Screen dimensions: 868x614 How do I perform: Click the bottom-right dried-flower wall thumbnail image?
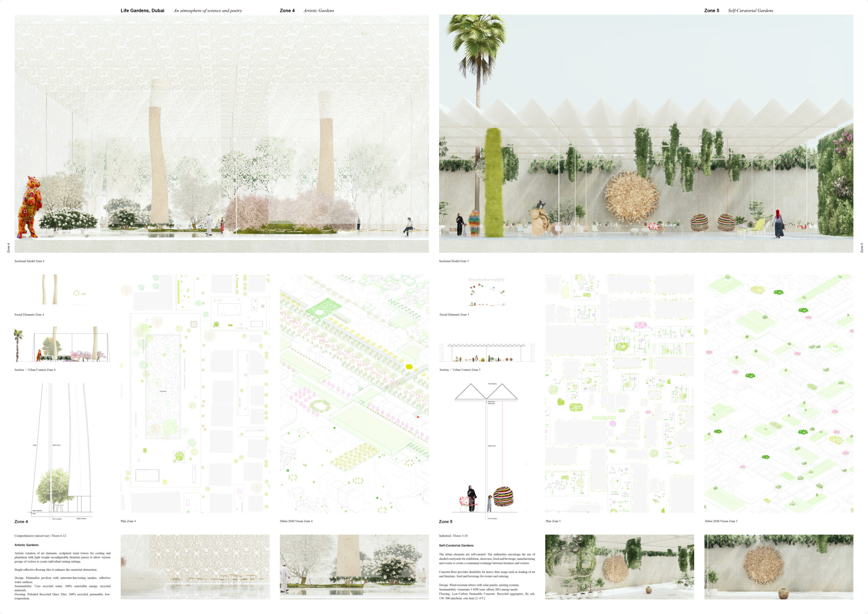pos(778,567)
